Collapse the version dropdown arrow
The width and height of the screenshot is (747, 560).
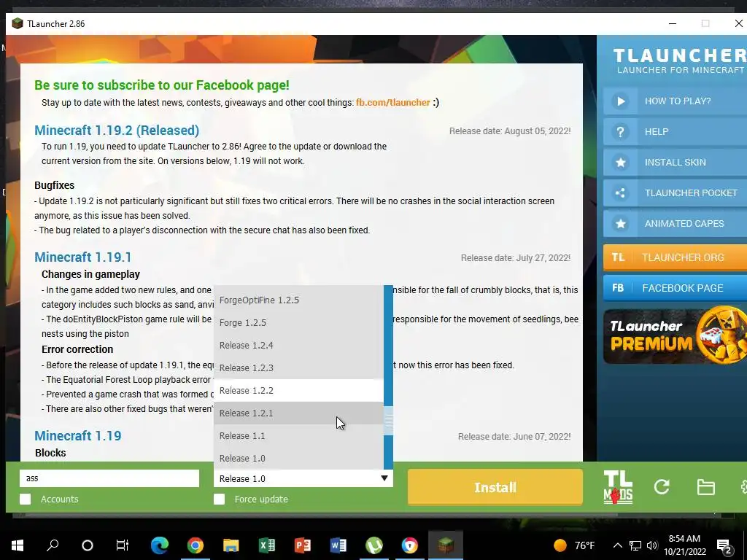[384, 478]
